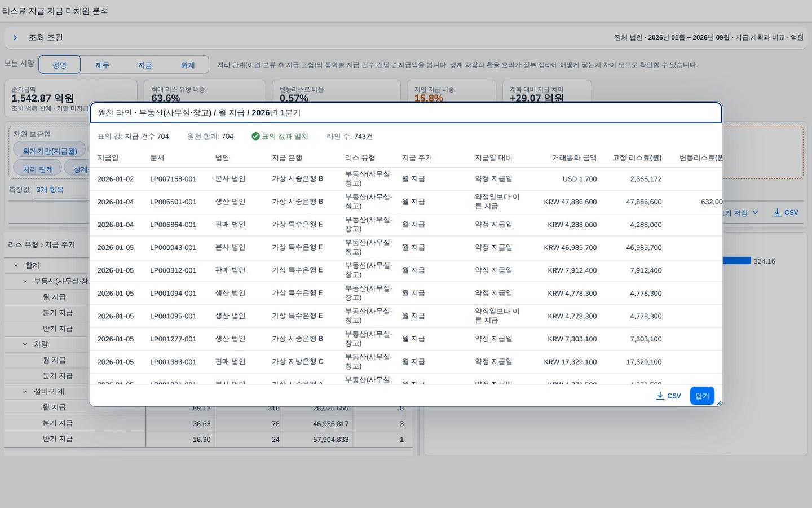The image size is (812, 508).
Task: Click the green check icon beside 표의 값과 일치
Action: 255,136
